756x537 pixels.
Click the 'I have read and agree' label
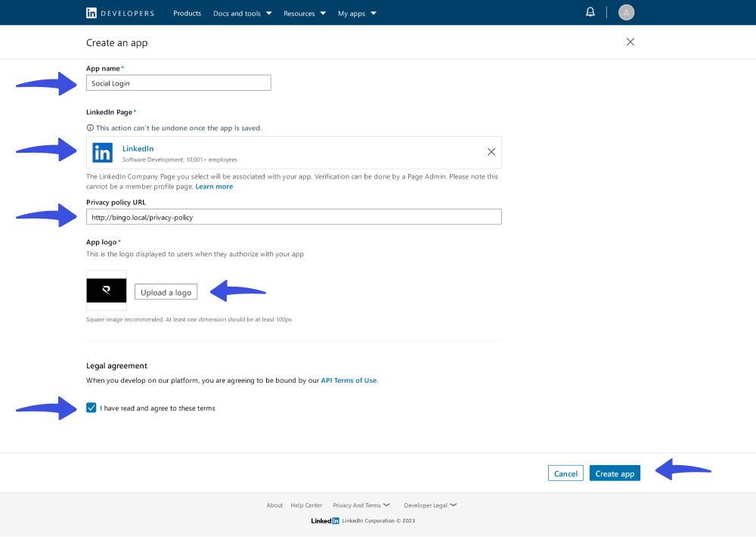[158, 408]
